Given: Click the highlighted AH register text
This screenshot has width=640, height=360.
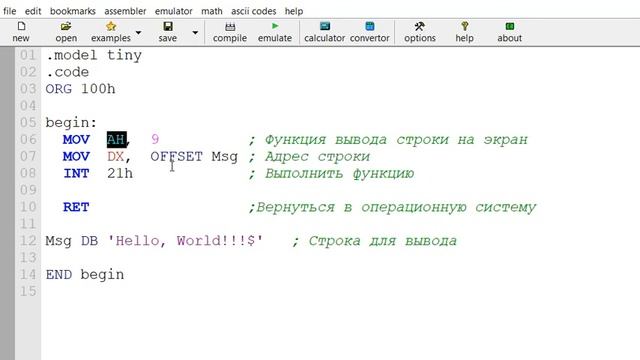Looking at the screenshot, I should click(x=116, y=140).
